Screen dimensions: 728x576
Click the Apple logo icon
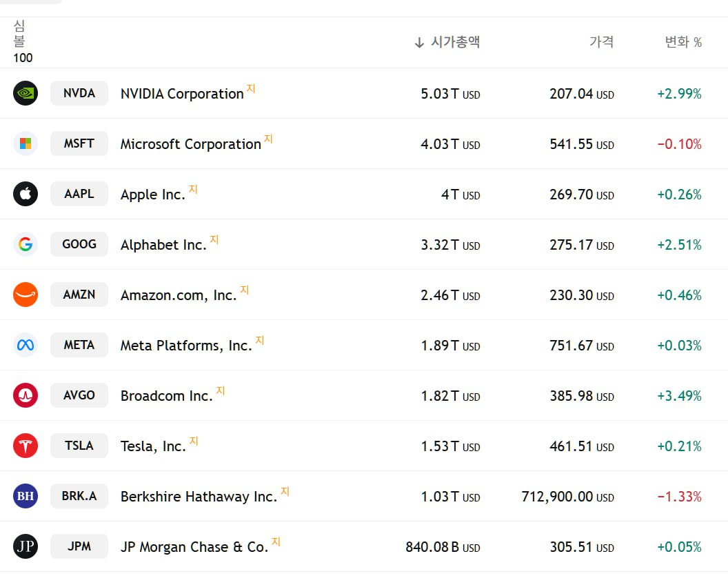pos(26,194)
